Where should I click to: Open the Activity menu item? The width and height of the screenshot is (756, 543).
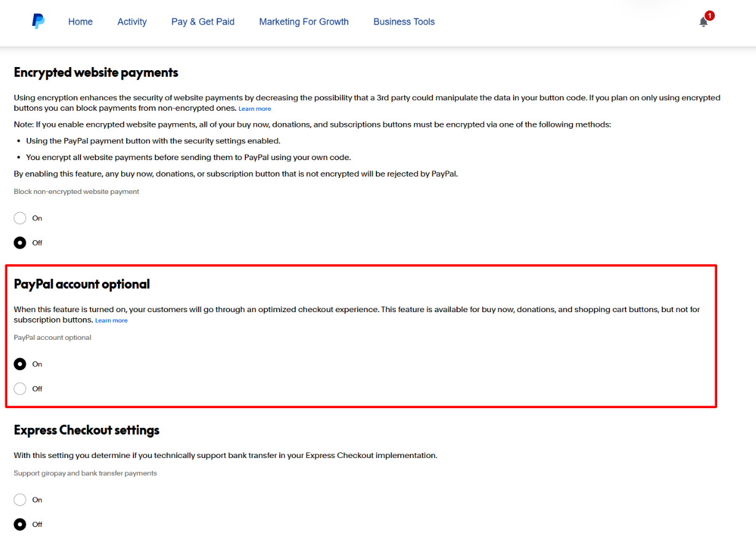point(132,22)
